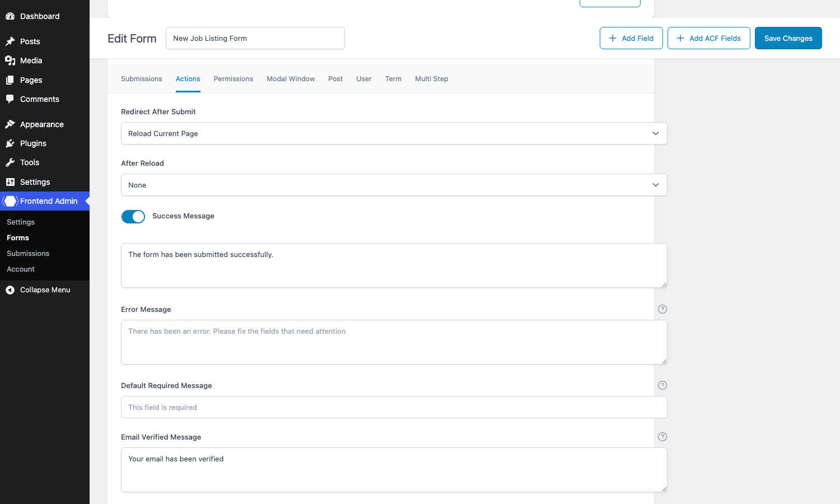Image resolution: width=840 pixels, height=504 pixels.
Task: Open Settings under Frontend Admin submenu
Action: click(x=21, y=222)
